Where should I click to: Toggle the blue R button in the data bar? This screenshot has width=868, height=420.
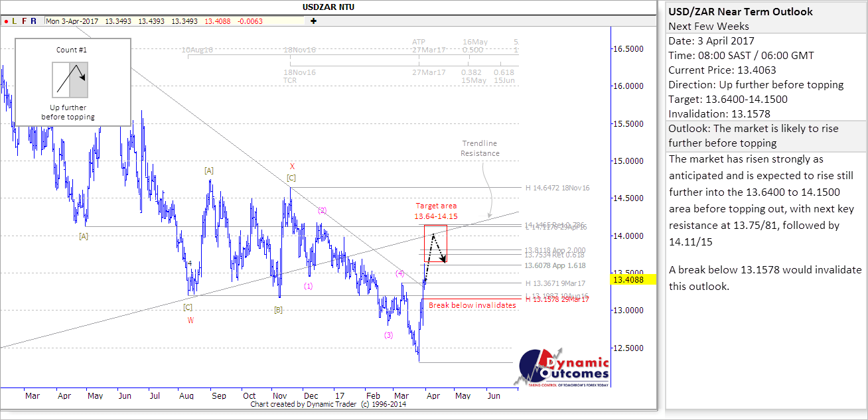(34, 21)
